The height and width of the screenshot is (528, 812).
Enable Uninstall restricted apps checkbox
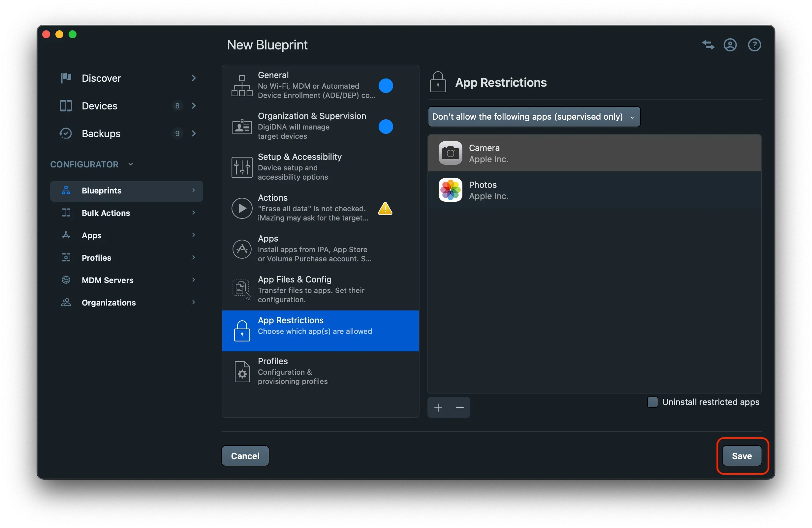click(652, 402)
